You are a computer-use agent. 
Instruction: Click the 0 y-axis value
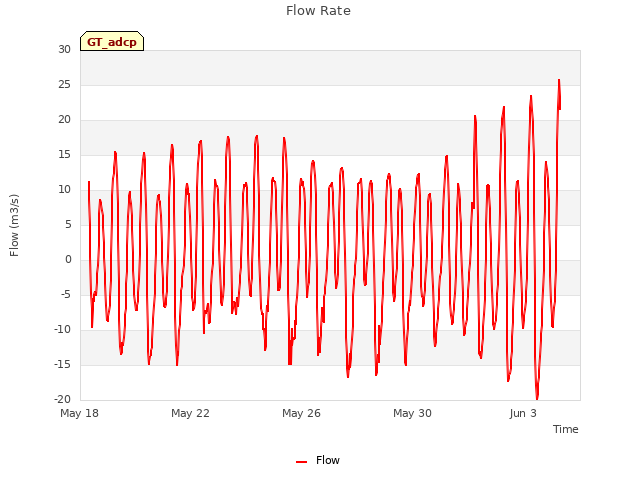[x=68, y=260]
